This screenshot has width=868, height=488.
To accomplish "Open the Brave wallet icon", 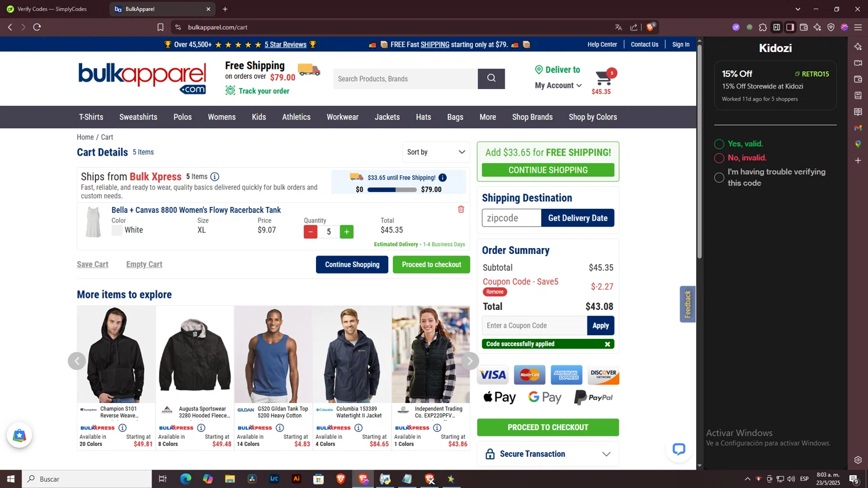I will pyautogui.click(x=804, y=27).
